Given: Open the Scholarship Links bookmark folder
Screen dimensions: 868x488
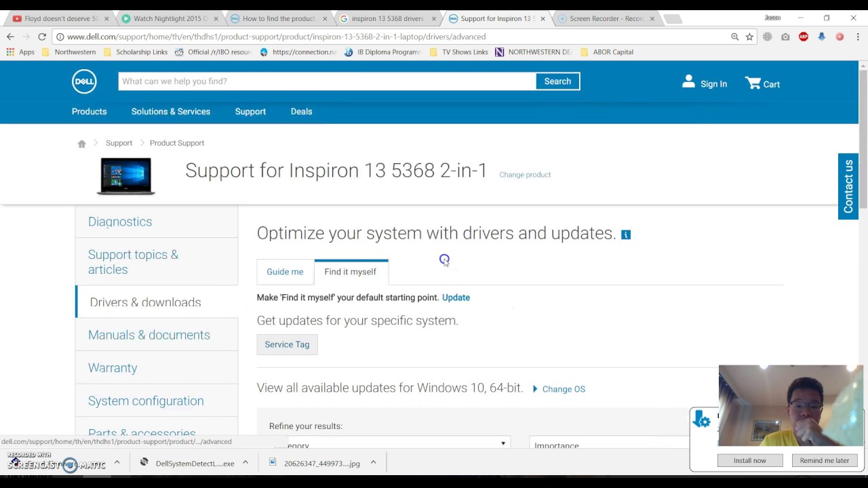Looking at the screenshot, I should [x=136, y=52].
